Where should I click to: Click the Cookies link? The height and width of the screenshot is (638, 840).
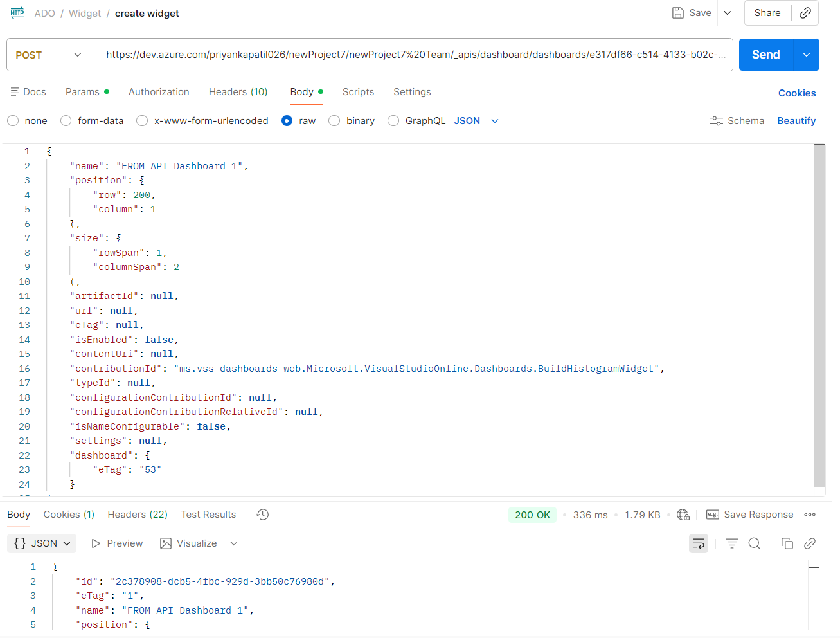click(x=797, y=93)
